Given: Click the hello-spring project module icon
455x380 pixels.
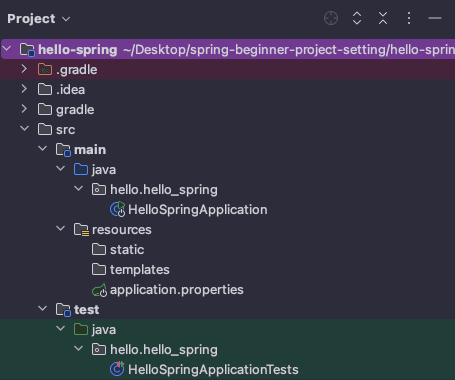Looking at the screenshot, I should pyautogui.click(x=27, y=50).
